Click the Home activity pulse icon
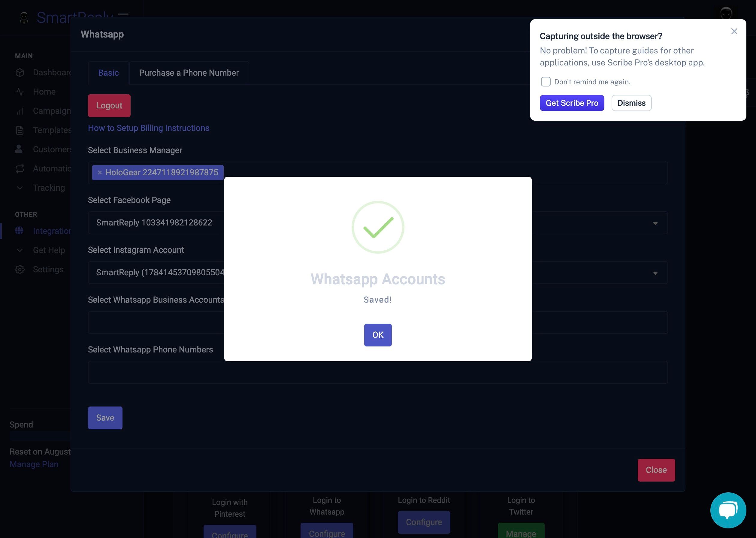756x538 pixels. click(20, 92)
